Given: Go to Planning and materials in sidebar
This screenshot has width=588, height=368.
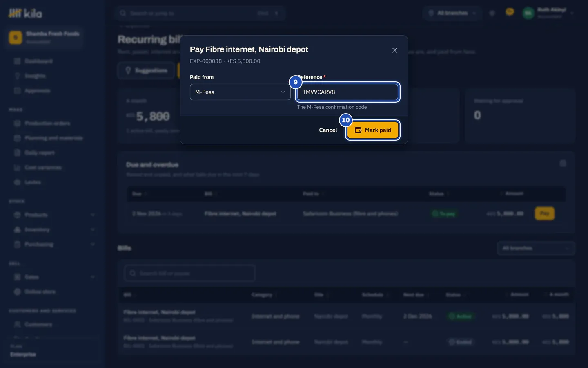Looking at the screenshot, I should click(x=53, y=138).
